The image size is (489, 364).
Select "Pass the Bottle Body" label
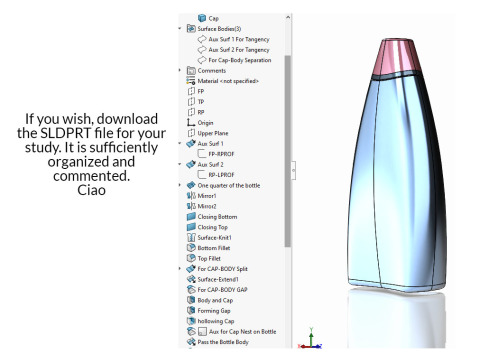[223, 342]
